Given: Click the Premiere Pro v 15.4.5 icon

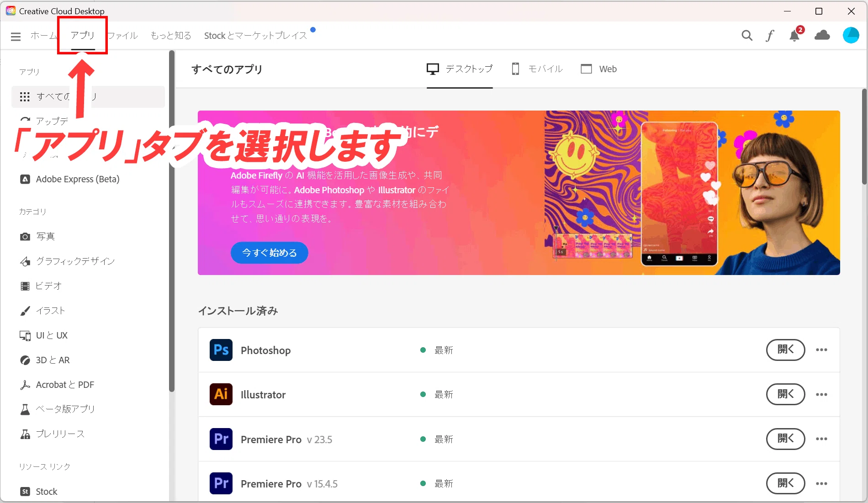Looking at the screenshot, I should (x=221, y=483).
